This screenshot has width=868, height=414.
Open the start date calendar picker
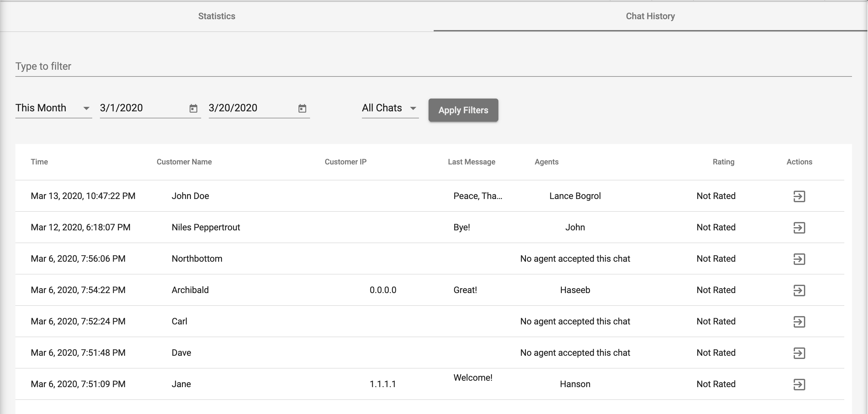click(193, 108)
